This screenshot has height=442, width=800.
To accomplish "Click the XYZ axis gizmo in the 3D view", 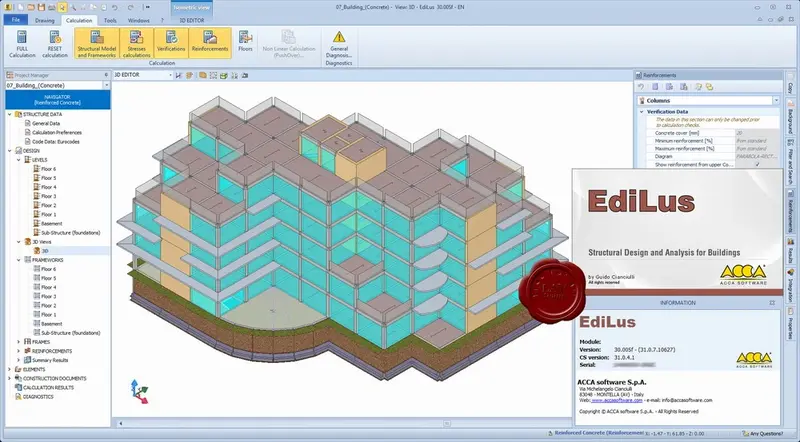I will point(138,391).
